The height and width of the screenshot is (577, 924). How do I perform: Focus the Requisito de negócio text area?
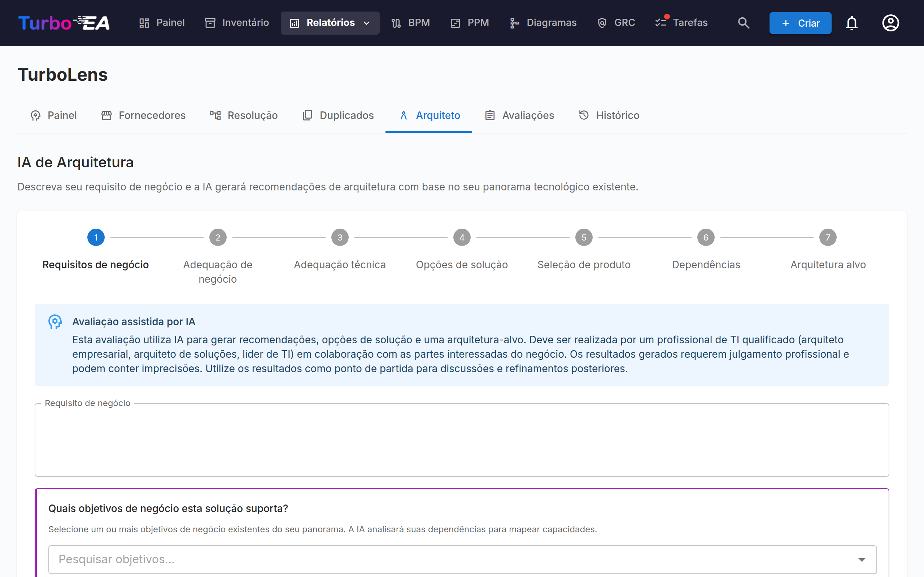click(462, 440)
